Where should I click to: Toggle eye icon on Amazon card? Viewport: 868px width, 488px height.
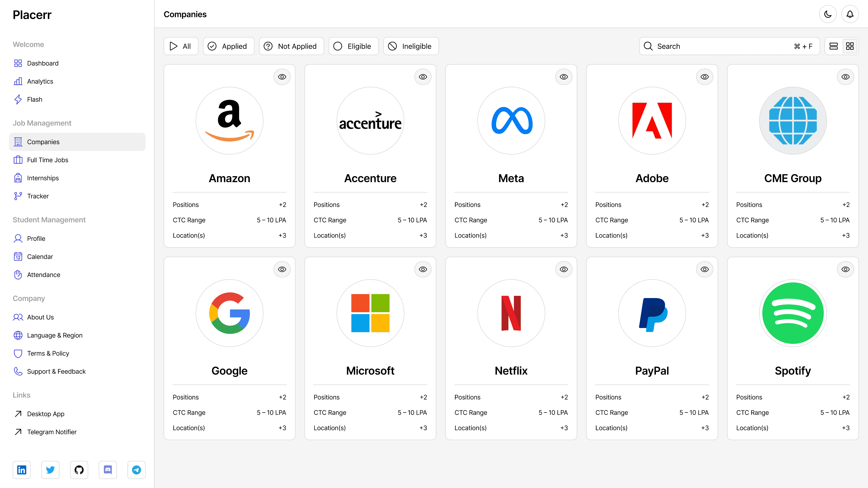tap(282, 77)
